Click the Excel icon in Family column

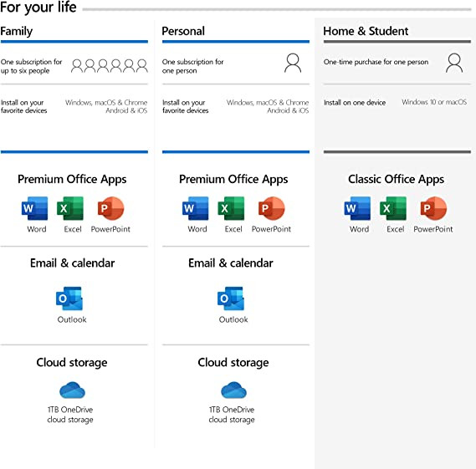pyautogui.click(x=70, y=208)
